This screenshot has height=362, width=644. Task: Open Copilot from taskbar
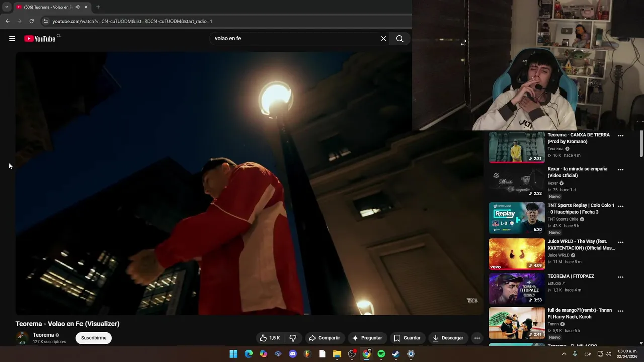coord(263,354)
